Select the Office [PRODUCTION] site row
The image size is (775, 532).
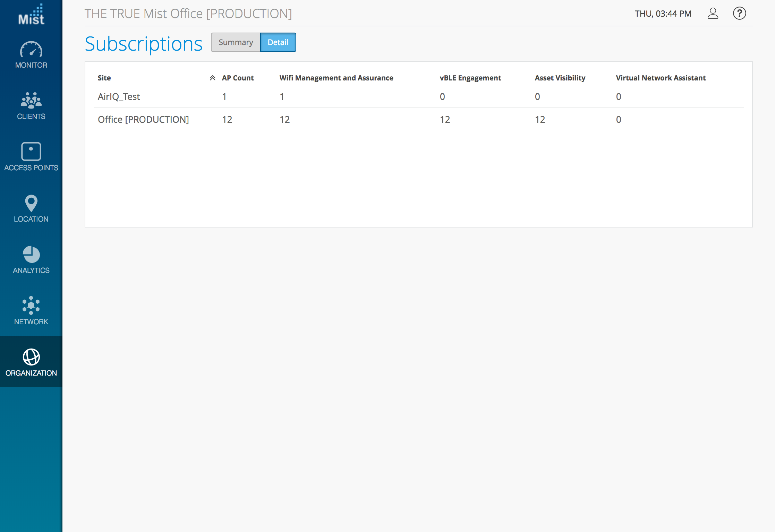click(x=143, y=120)
